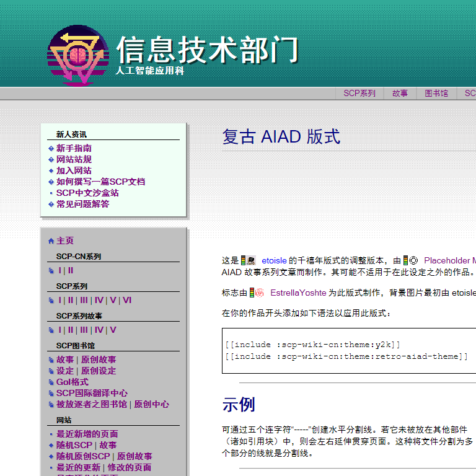This screenshot has width=476, height=476.
Task: Open the 图书馆 top navigation menu
Action: [x=436, y=94]
